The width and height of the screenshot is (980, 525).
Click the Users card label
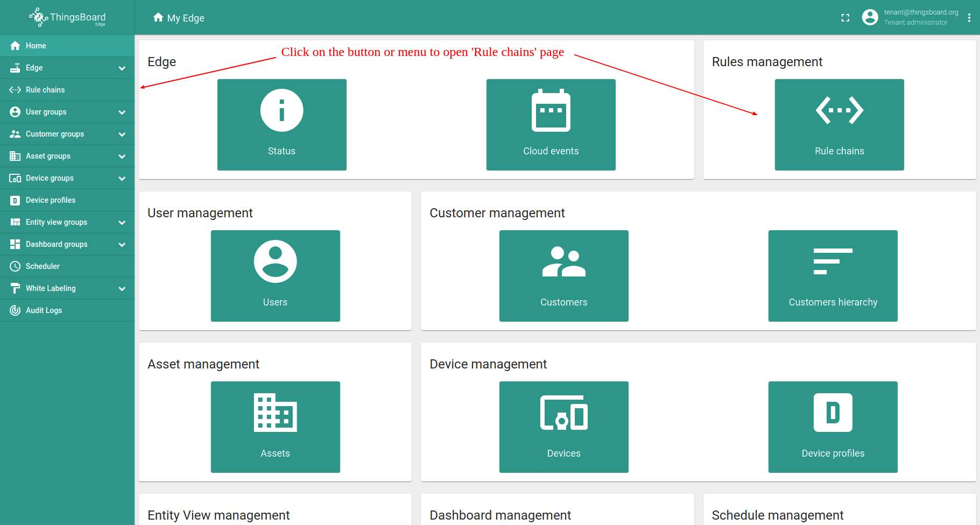point(275,302)
